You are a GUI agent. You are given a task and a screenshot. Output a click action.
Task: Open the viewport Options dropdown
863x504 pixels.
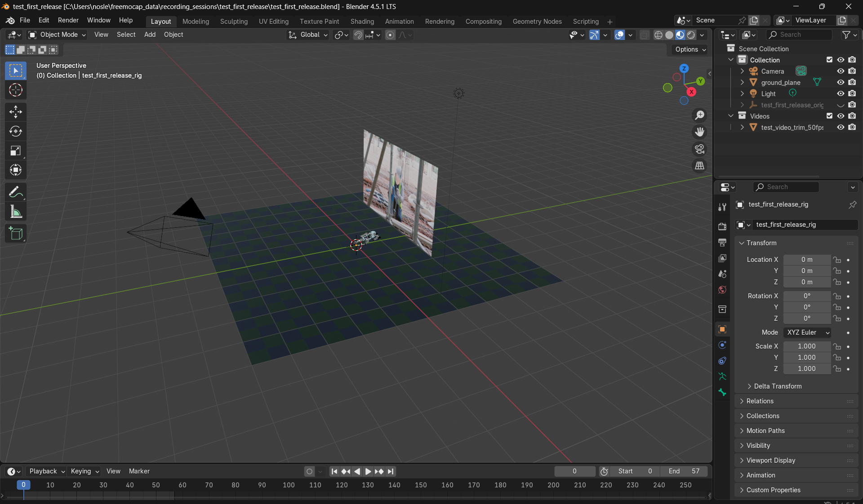tap(690, 49)
